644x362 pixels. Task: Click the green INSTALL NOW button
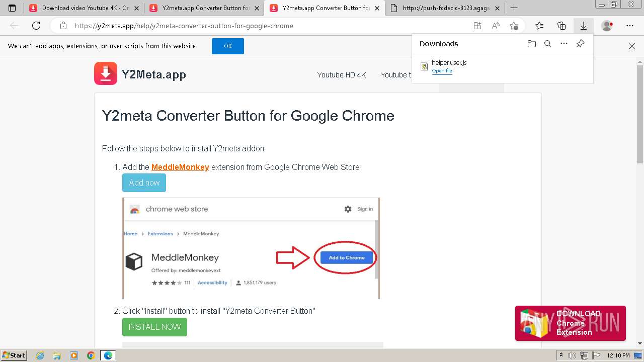[154, 327]
